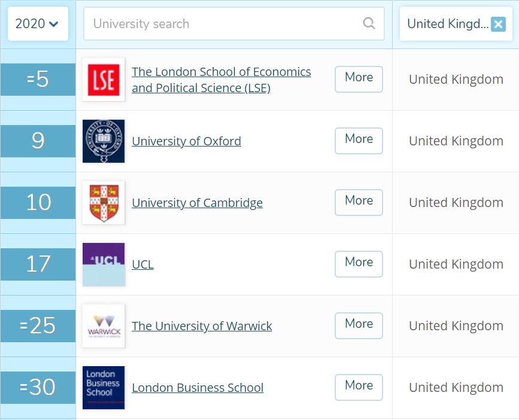
Task: Open the UCL university link
Action: (x=142, y=264)
